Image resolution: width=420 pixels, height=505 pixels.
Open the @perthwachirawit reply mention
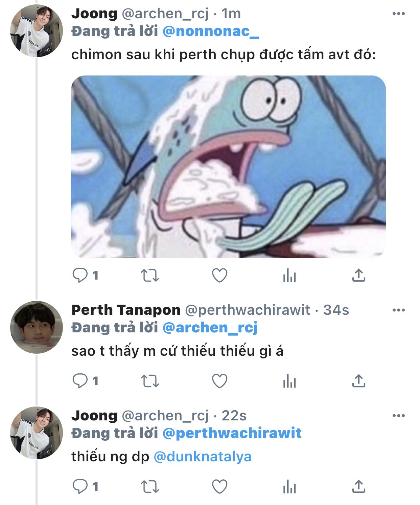(232, 433)
